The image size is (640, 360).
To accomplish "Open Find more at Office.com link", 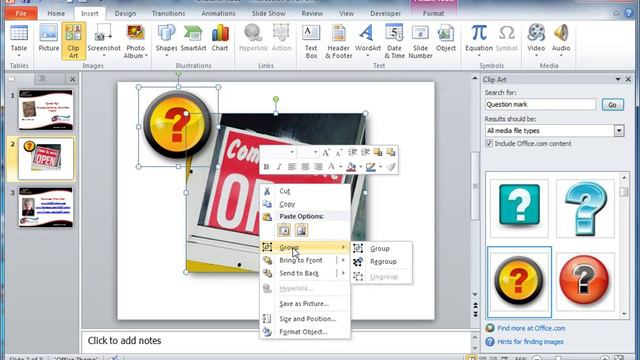I will [531, 328].
